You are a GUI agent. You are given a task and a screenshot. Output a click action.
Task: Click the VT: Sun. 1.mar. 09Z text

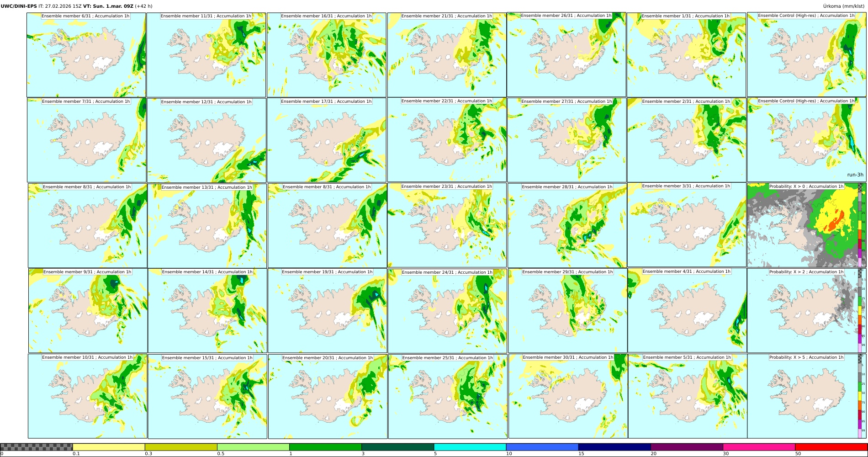click(108, 6)
